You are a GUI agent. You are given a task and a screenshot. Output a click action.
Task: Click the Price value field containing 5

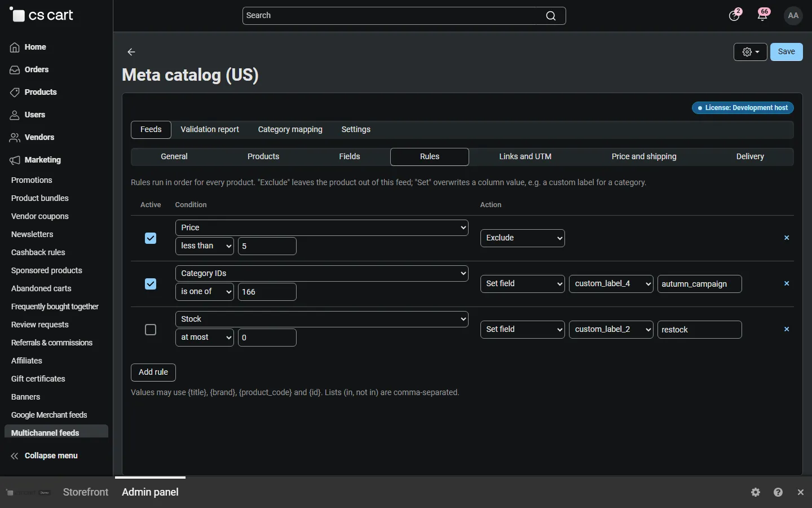tap(267, 246)
